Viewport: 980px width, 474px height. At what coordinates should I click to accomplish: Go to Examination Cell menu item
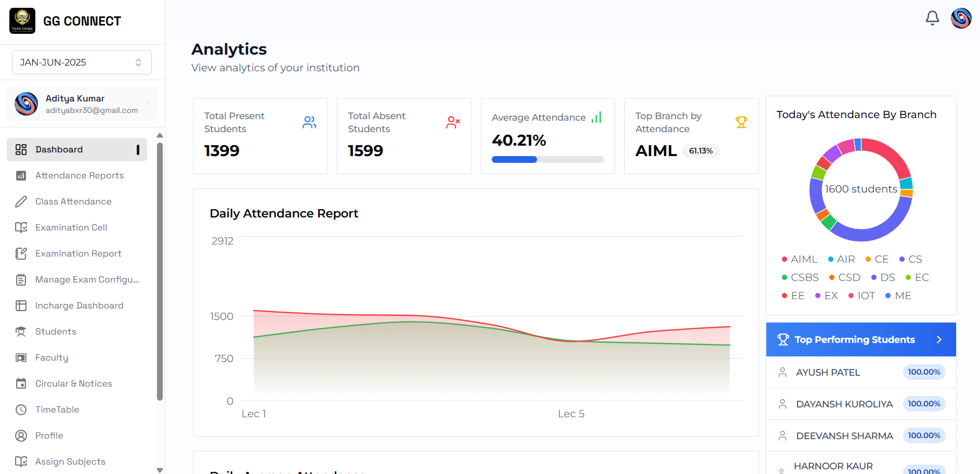click(x=71, y=227)
